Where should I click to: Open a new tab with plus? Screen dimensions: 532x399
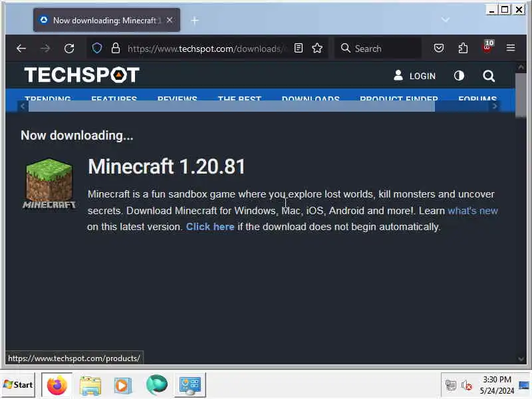coord(194,21)
